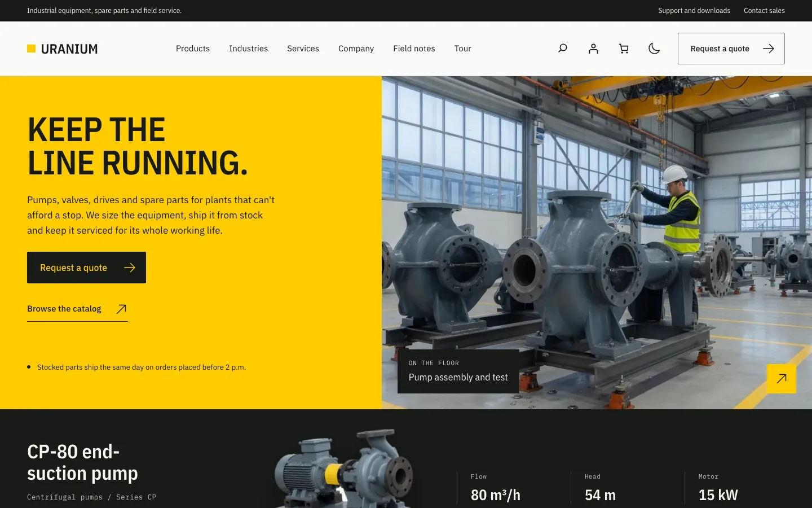812x508 pixels.
Task: Click the header Request a quote button
Action: tap(731, 49)
